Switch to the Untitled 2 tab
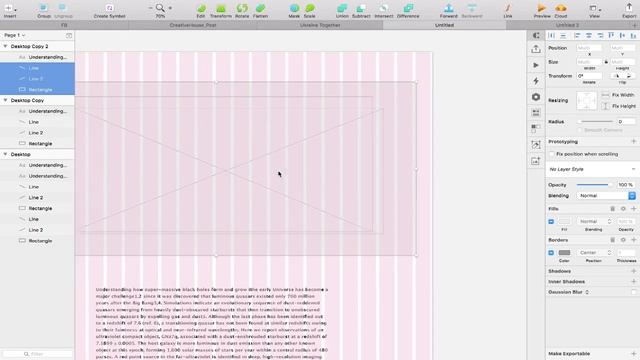640x360 pixels. [x=567, y=25]
